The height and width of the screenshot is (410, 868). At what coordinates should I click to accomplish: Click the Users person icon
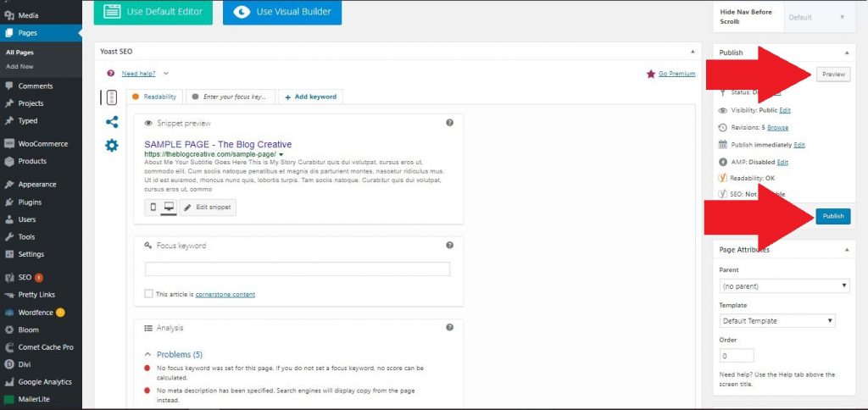pyautogui.click(x=8, y=219)
